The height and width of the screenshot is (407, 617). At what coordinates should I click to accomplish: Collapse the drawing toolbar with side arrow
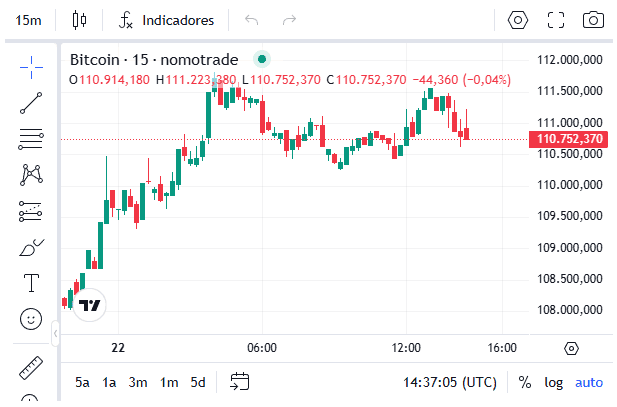[x=55, y=334]
